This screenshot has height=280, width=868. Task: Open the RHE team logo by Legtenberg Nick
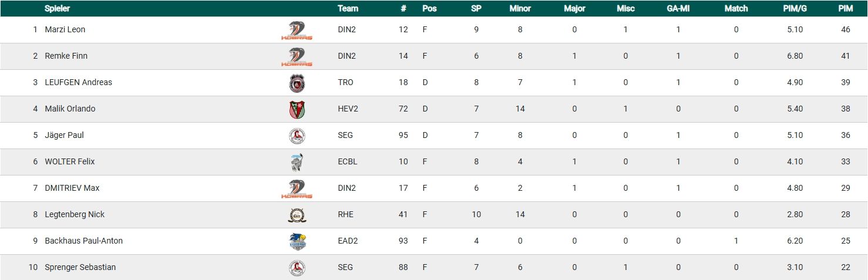[x=297, y=215]
